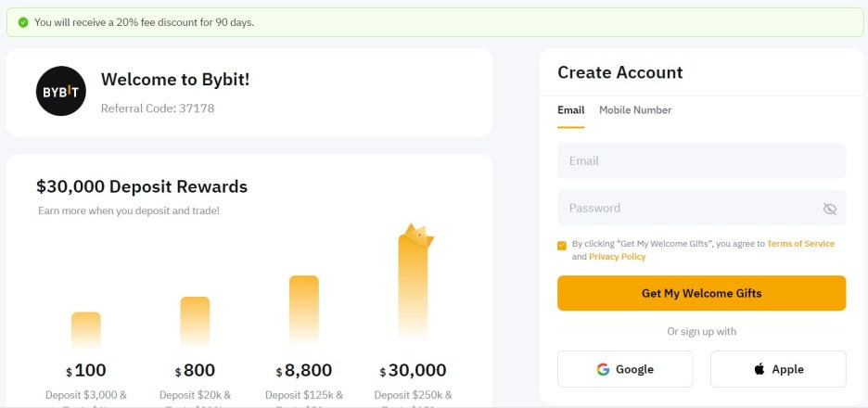Screen dimensions: 868x408
Task: Click 'Earn more when you deposit and trade!' text
Action: [x=129, y=210]
